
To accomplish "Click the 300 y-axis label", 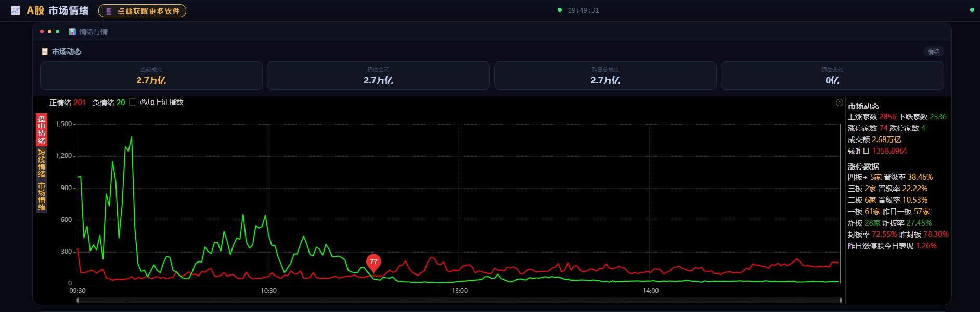I will click(x=66, y=252).
